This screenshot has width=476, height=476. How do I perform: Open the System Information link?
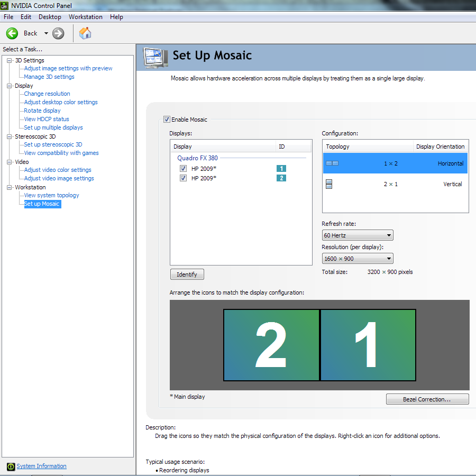point(41,466)
